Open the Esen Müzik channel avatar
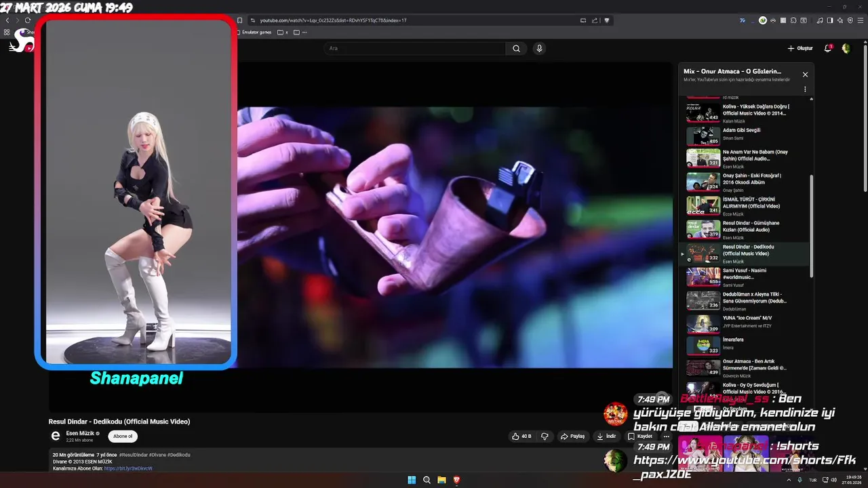868x488 pixels. 56,436
